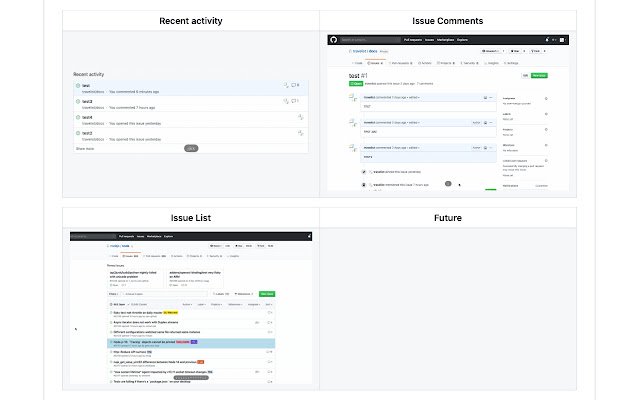Open the Author filter dropdown
This screenshot has height=400, width=640.
(x=187, y=304)
